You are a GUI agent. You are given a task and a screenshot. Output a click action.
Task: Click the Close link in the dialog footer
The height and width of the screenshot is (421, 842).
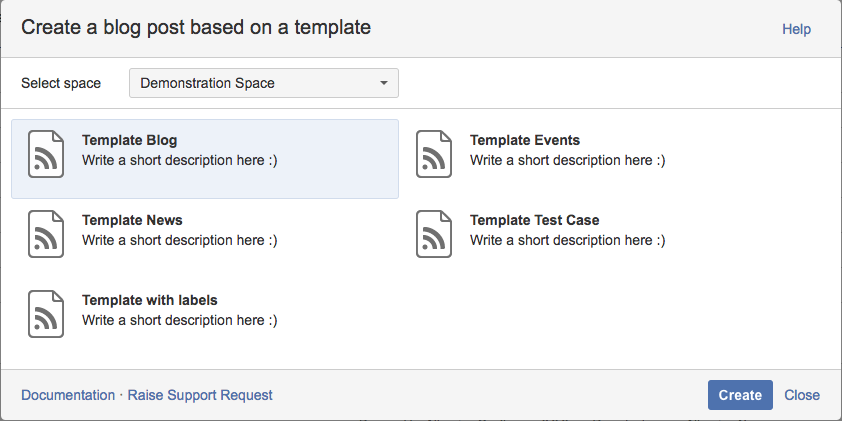point(802,395)
